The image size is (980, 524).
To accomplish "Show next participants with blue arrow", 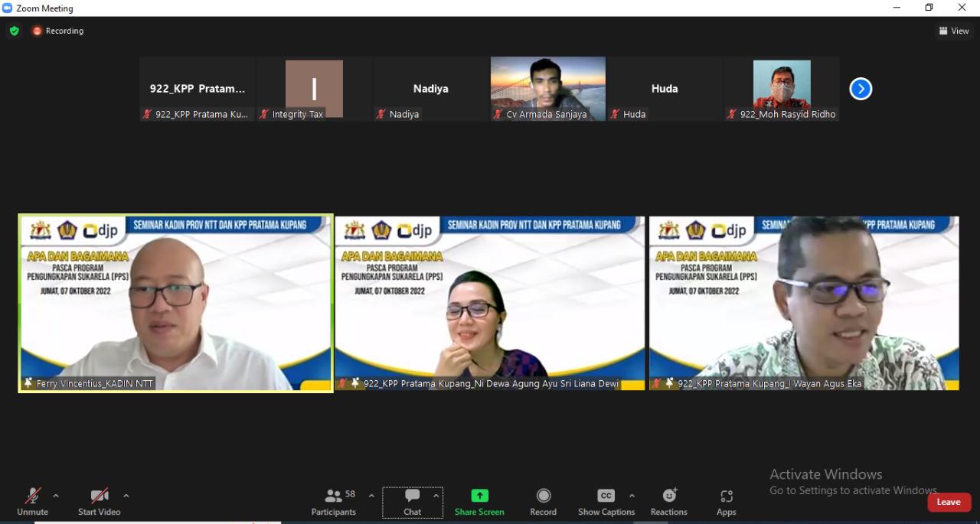I will tap(861, 89).
